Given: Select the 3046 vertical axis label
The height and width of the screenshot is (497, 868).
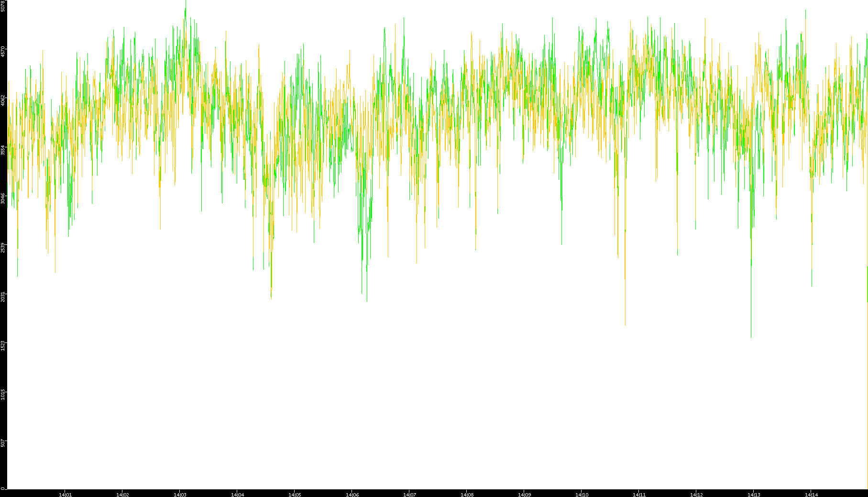Looking at the screenshot, I should pos(3,198).
